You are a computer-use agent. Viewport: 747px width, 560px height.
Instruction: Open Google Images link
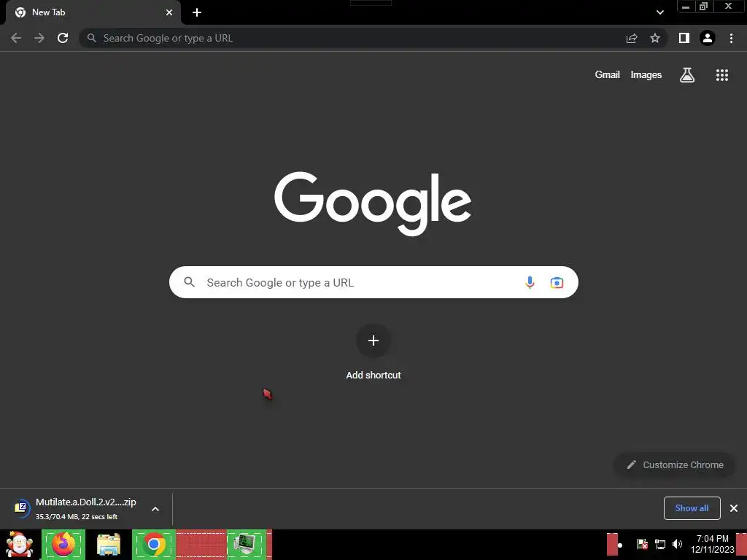[646, 75]
